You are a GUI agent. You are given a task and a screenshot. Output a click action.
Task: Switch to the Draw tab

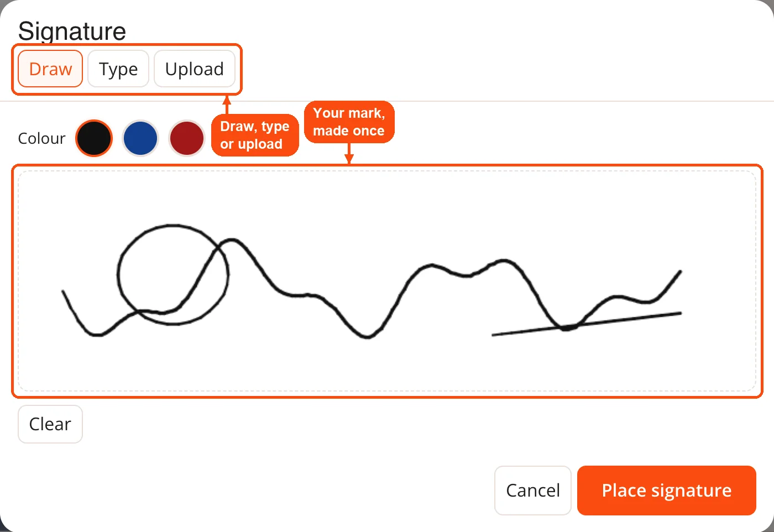click(x=50, y=69)
